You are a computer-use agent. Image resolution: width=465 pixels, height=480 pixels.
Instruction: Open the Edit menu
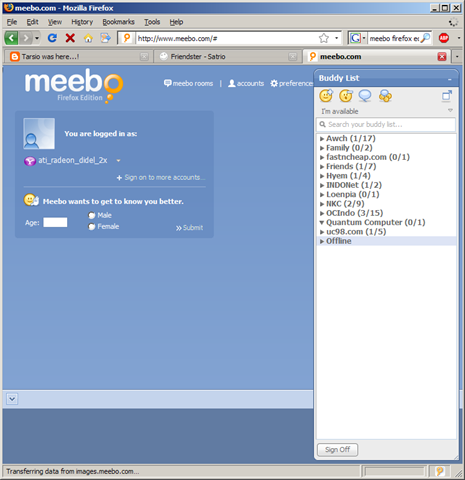pos(32,22)
